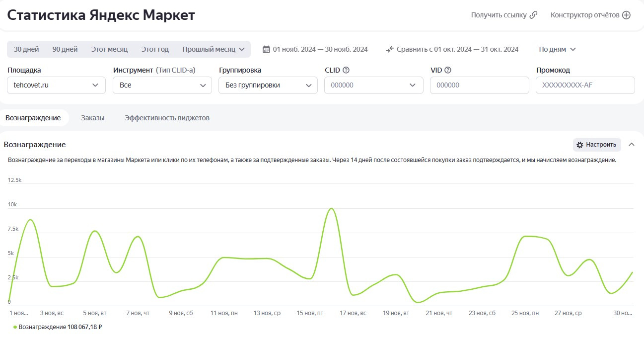The height and width of the screenshot is (341, 644).
Task: Click the 10k y-axis label
Action: pyautogui.click(x=12, y=204)
